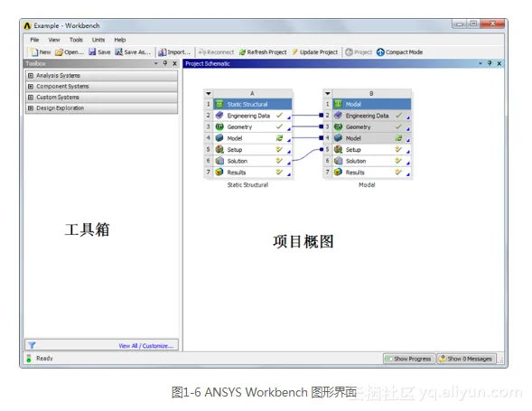Select Model cell in system B
532x411 pixels.
click(371, 138)
